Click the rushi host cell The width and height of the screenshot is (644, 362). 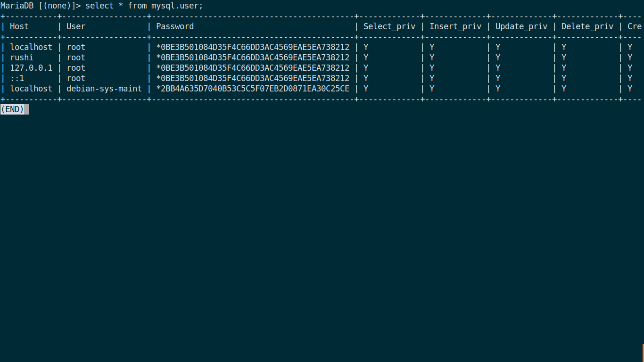(22, 58)
